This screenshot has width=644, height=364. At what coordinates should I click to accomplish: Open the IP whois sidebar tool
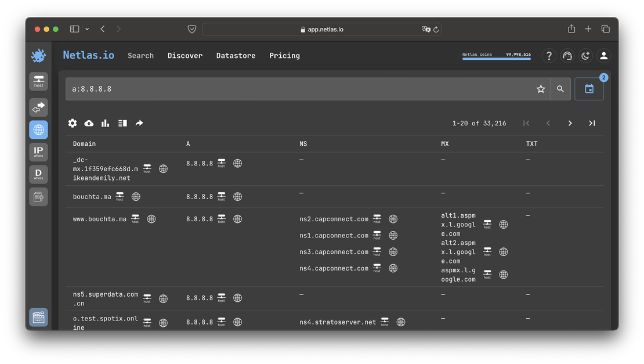click(38, 152)
